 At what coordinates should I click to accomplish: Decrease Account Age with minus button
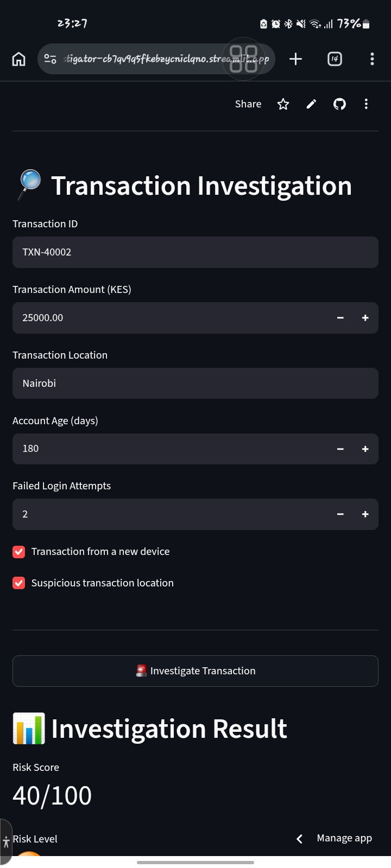point(340,449)
